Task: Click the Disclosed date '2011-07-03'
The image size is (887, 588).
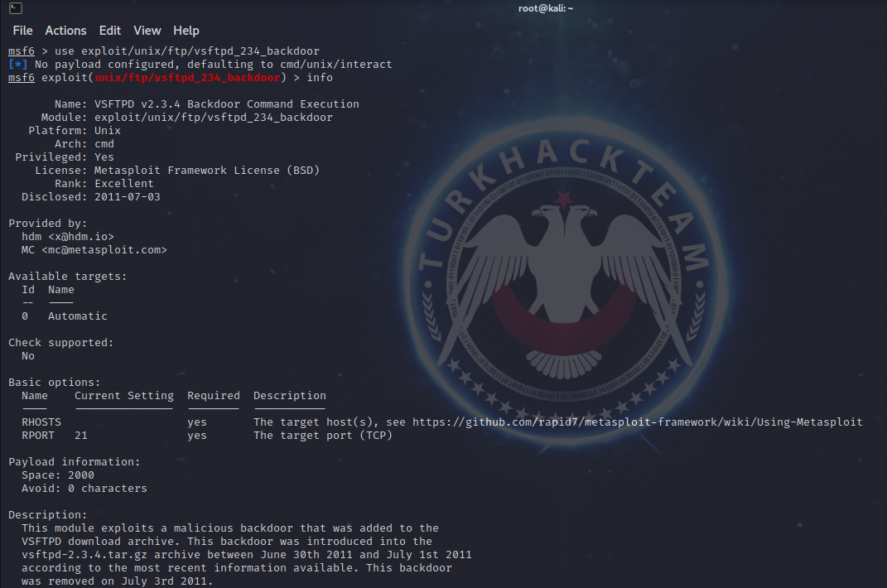Action: (x=128, y=197)
